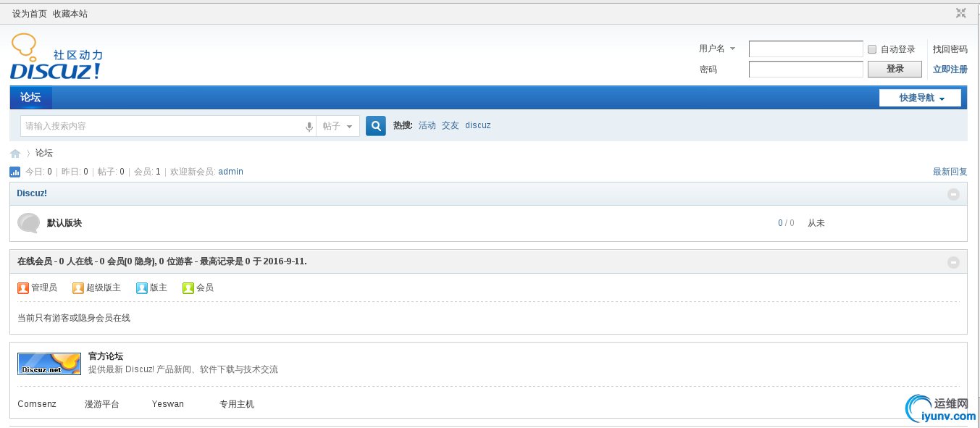Click the 从未 last post text
This screenshot has height=428, width=980.
click(816, 223)
